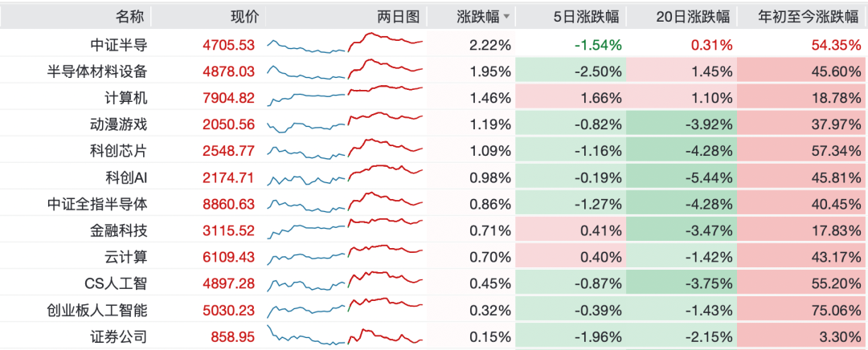This screenshot has width=868, height=350.
Task: Select the 半导体材料设备 index name
Action: (97, 71)
